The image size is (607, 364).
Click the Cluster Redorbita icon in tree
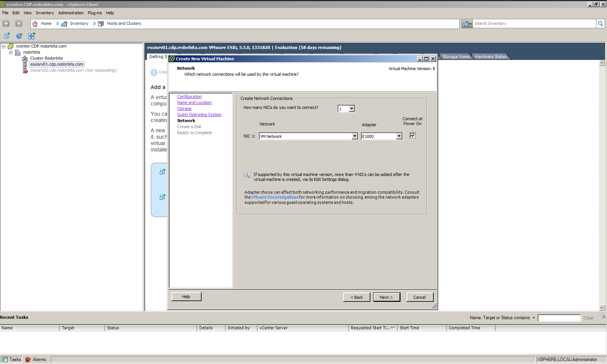coord(25,58)
